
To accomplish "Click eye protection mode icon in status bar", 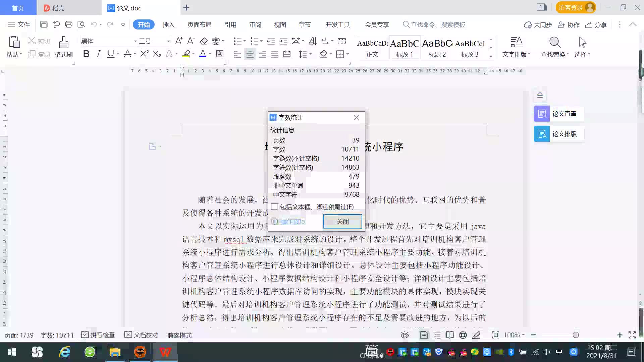I will coord(405,335).
